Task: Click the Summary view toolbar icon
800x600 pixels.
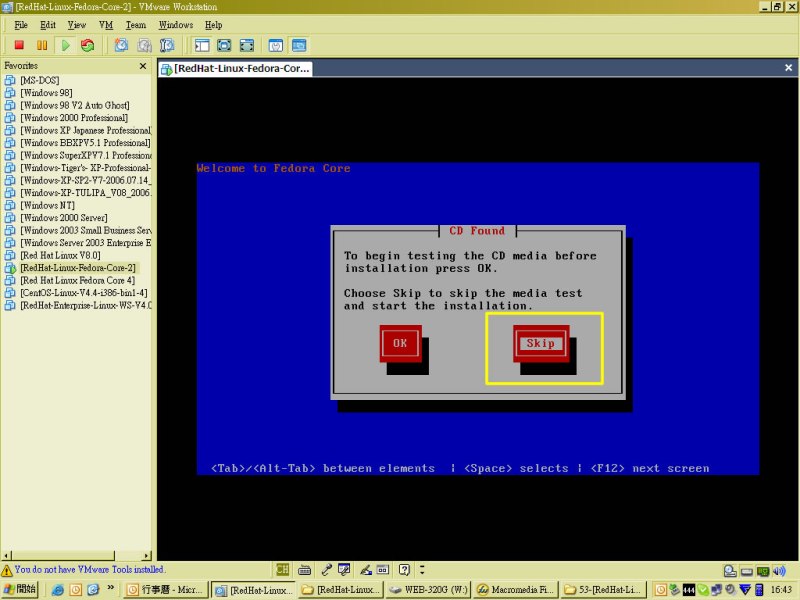Action: pos(276,45)
